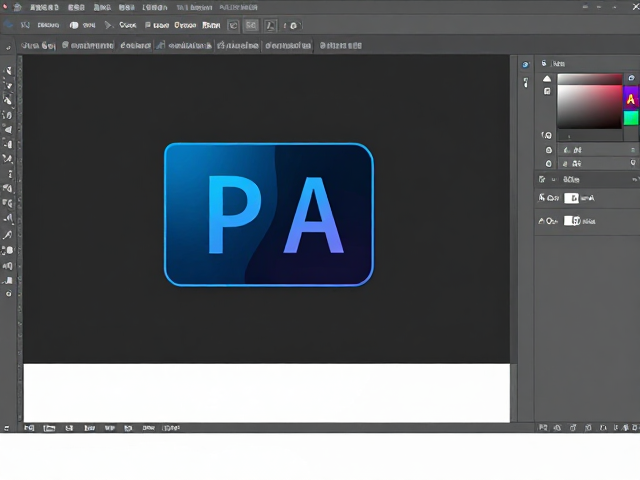This screenshot has width=640, height=480.
Task: Click the home icon in the title bar
Action: [x=17, y=7]
